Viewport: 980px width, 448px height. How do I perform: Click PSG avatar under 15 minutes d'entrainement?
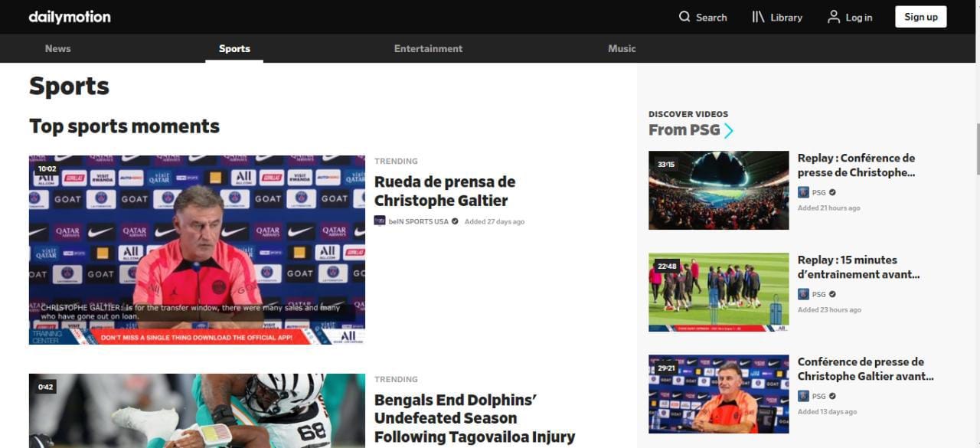tap(803, 294)
